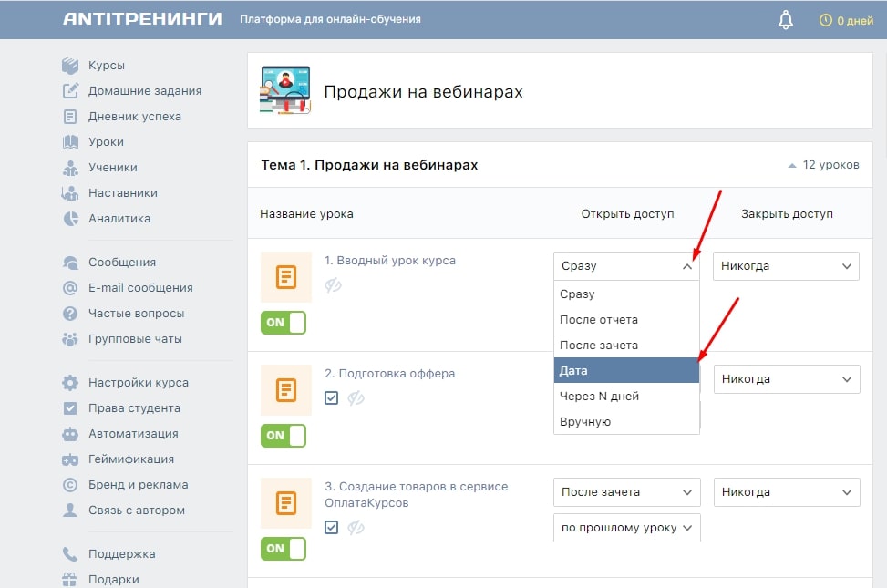
Task: Click the clock icon next to 0 дней
Action: coord(826,20)
